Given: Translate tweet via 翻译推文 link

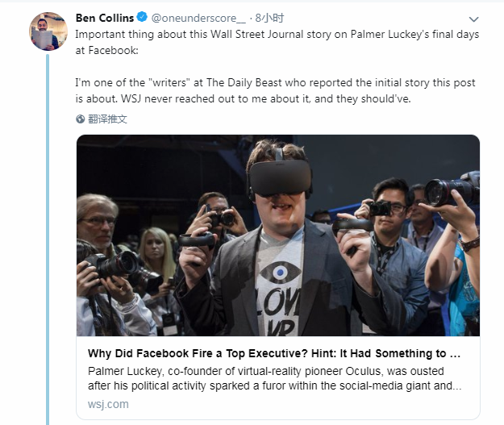Looking at the screenshot, I should tap(107, 119).
